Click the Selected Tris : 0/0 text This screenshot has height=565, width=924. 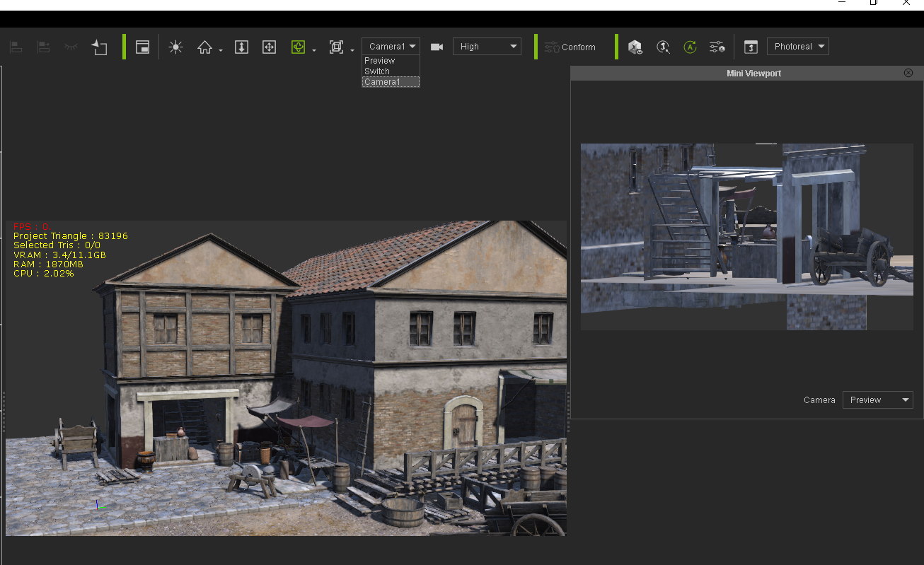(57, 245)
